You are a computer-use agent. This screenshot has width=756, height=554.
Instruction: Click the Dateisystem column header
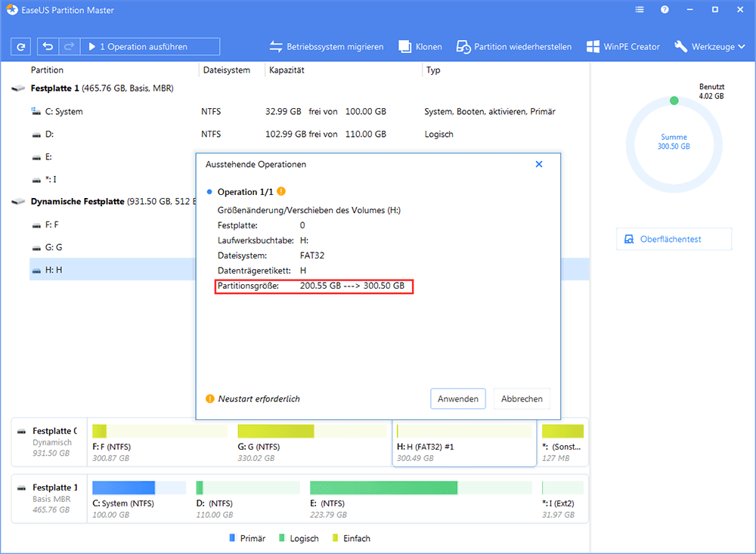(x=227, y=70)
